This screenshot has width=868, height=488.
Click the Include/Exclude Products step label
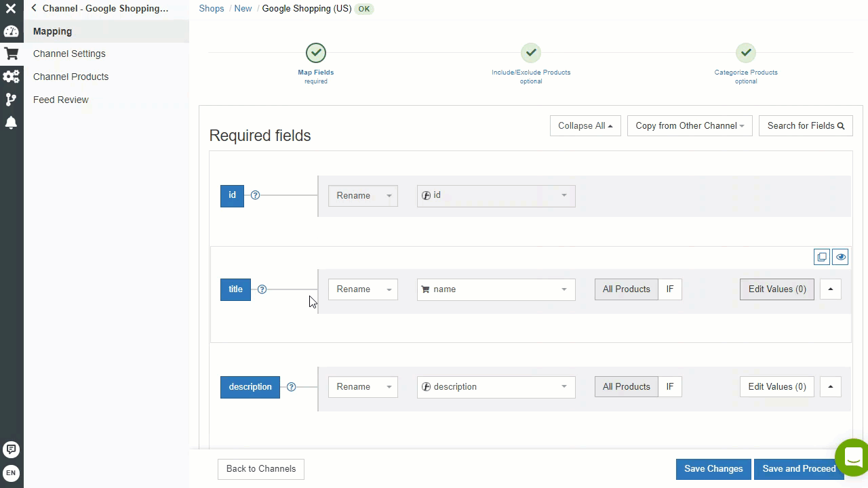click(x=531, y=73)
